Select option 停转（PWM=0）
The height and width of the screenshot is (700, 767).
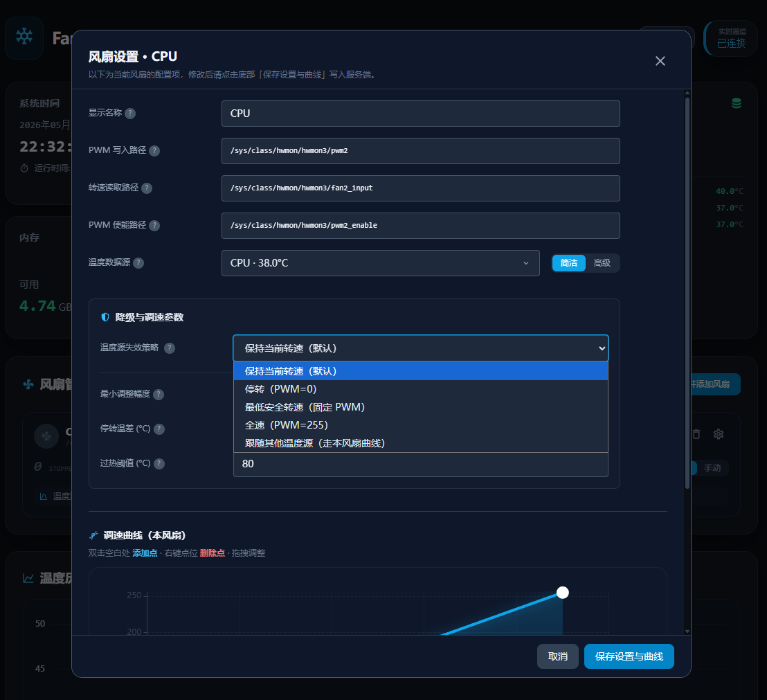pos(421,389)
